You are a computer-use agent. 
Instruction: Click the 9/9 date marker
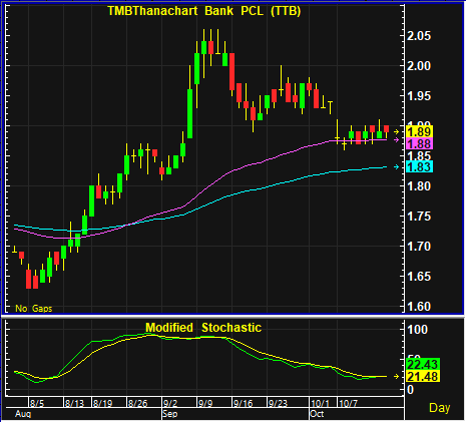coord(205,404)
